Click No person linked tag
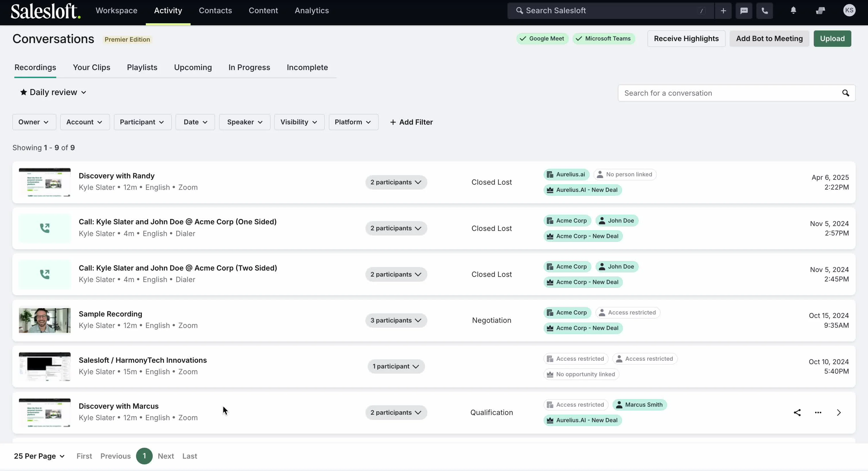 [625, 174]
